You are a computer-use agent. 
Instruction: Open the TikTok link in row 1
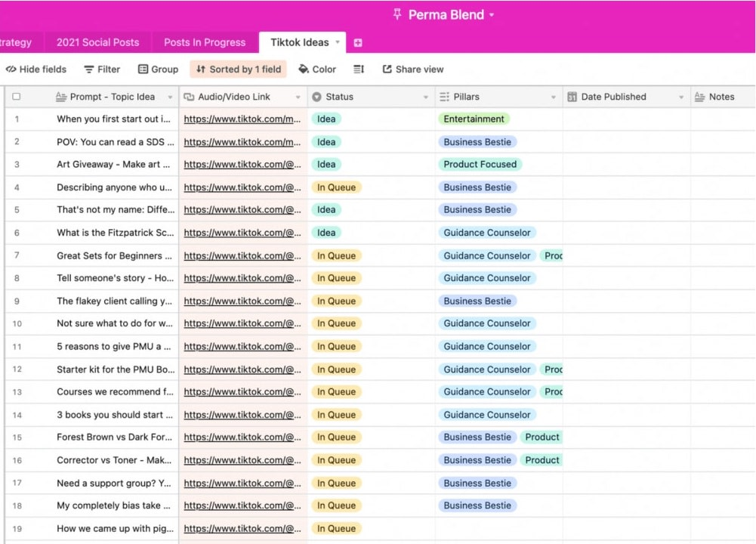(242, 119)
